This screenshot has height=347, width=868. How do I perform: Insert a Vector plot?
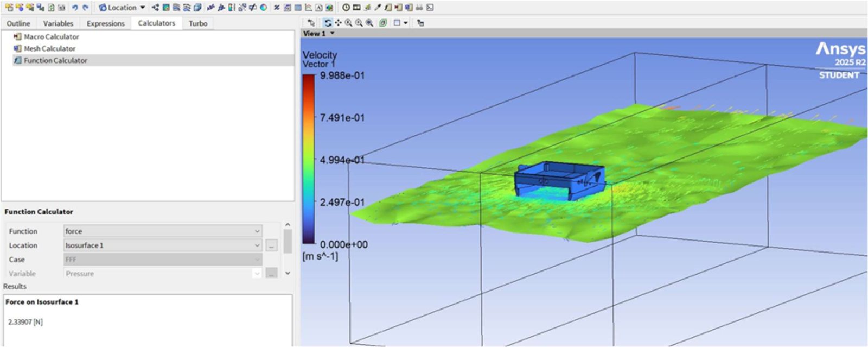(x=155, y=8)
